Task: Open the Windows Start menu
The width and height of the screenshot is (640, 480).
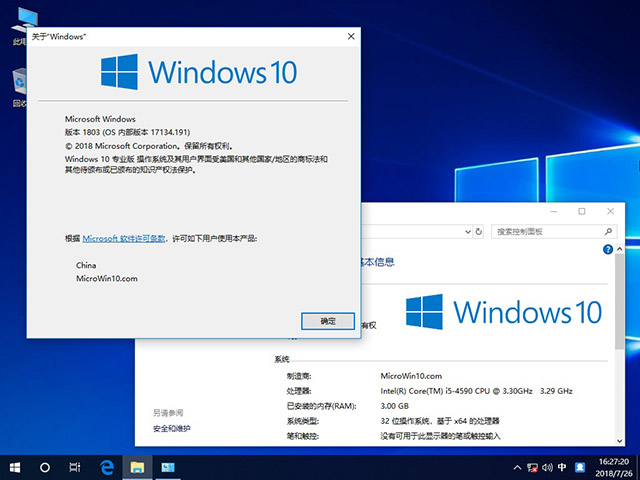Action: coord(15,467)
